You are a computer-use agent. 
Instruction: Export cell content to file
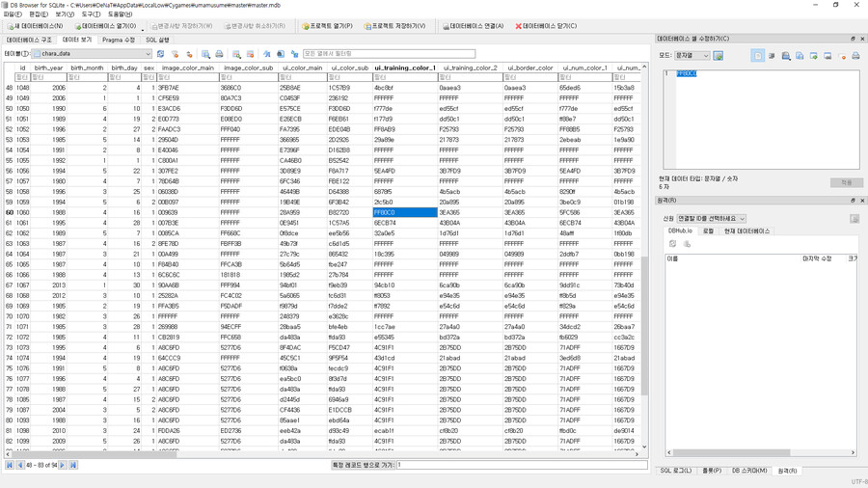point(827,55)
